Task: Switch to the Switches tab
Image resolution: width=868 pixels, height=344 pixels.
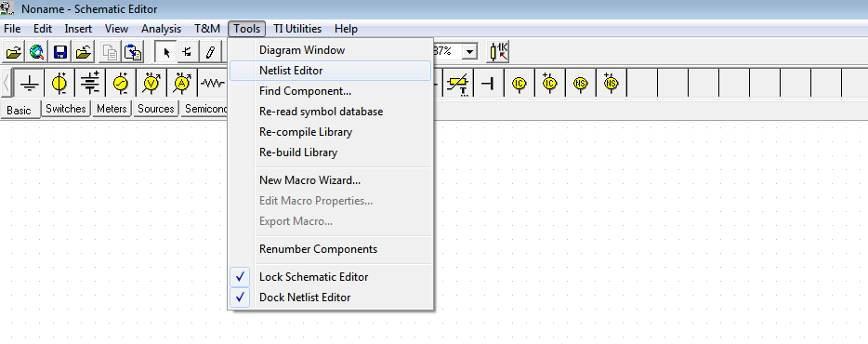Action: coord(66,109)
